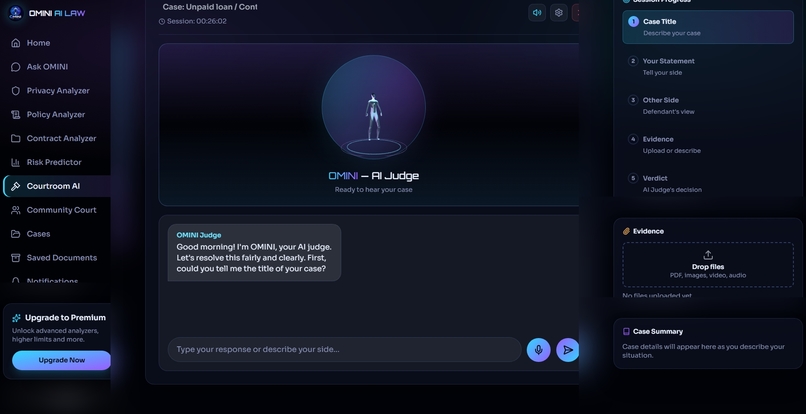The image size is (806, 414).
Task: Click the Drop files upload area
Action: [708, 265]
